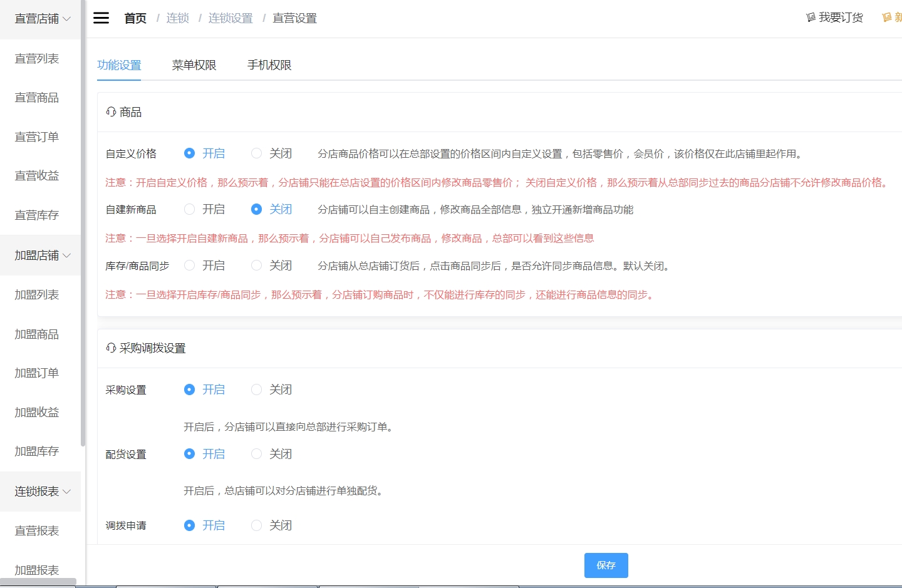Click the headset icon beside 采购调拨设置

(111, 348)
